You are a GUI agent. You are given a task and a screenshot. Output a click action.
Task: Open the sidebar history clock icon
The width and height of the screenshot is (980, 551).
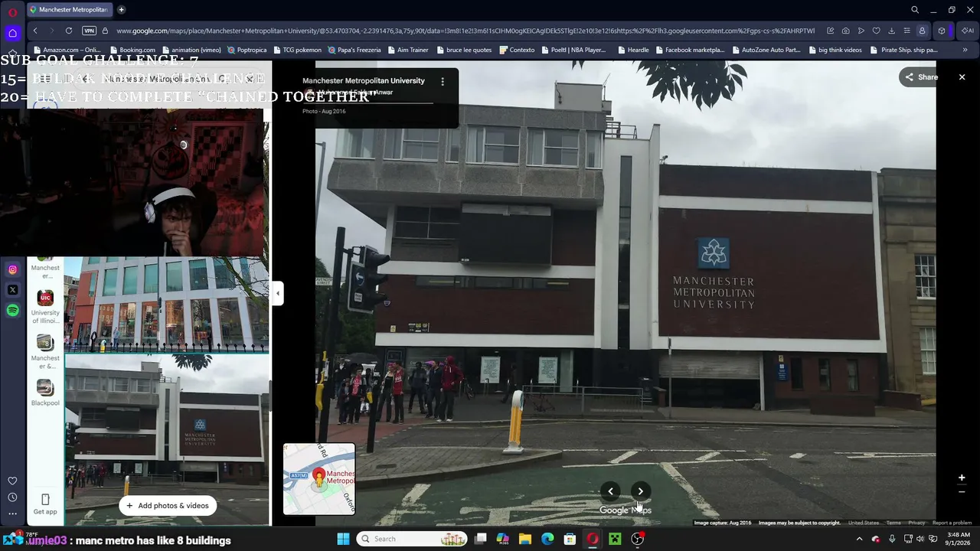click(12, 497)
